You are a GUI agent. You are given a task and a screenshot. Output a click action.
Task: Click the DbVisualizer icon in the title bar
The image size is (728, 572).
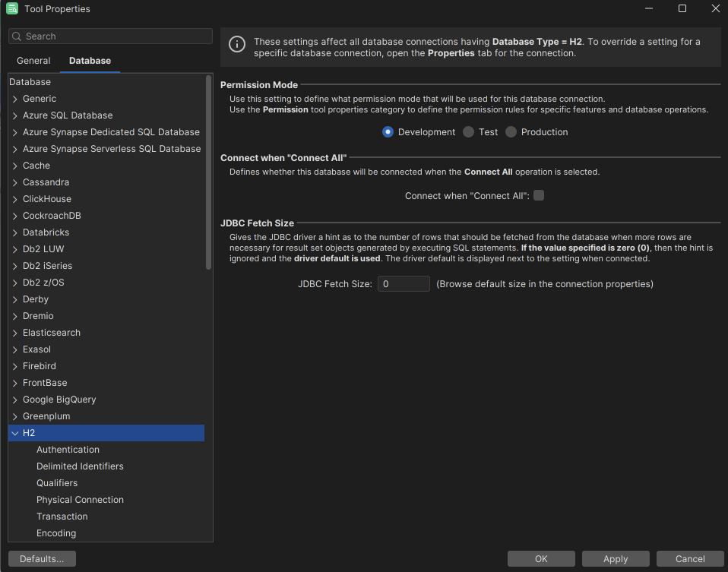click(x=11, y=8)
